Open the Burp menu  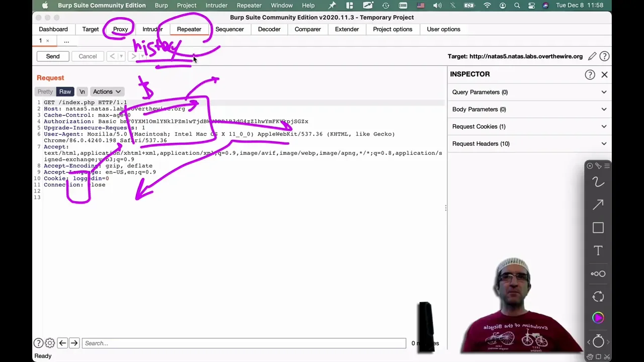pyautogui.click(x=162, y=6)
